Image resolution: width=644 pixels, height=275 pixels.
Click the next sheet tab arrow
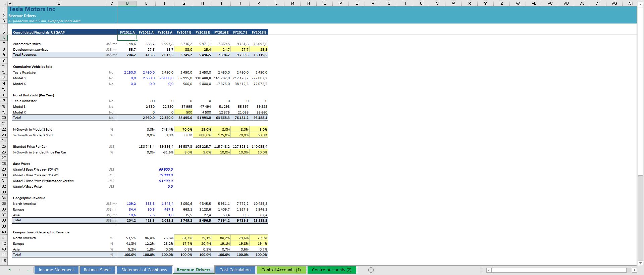[x=19, y=270]
